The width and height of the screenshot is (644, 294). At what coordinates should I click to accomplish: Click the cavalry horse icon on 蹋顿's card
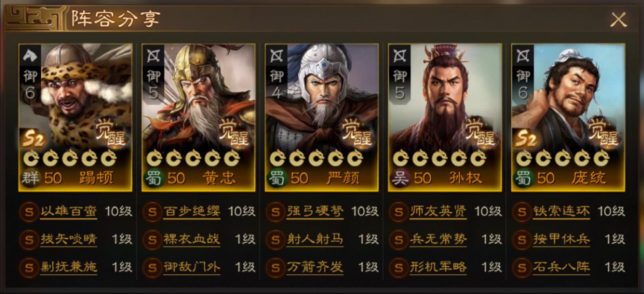click(x=30, y=56)
